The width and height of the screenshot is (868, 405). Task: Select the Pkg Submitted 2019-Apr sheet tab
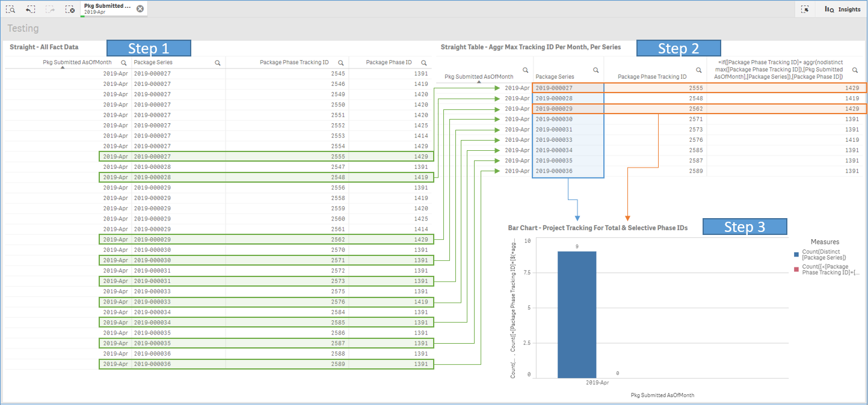(x=108, y=8)
